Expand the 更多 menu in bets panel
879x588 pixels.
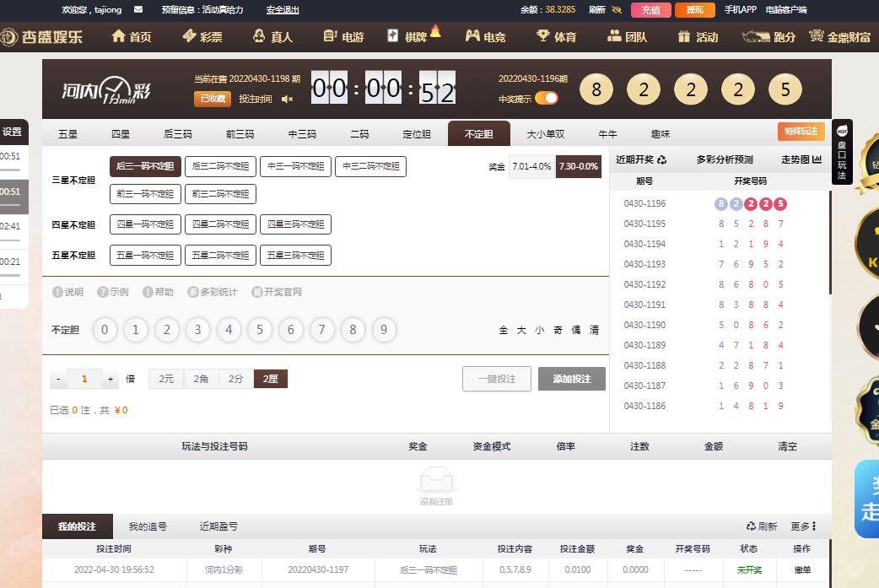[803, 526]
